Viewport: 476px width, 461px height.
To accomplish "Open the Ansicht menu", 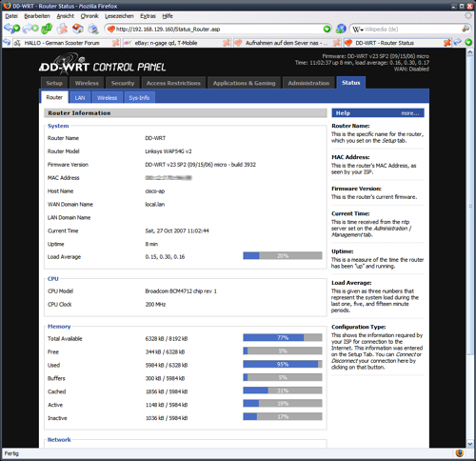I will click(x=65, y=16).
